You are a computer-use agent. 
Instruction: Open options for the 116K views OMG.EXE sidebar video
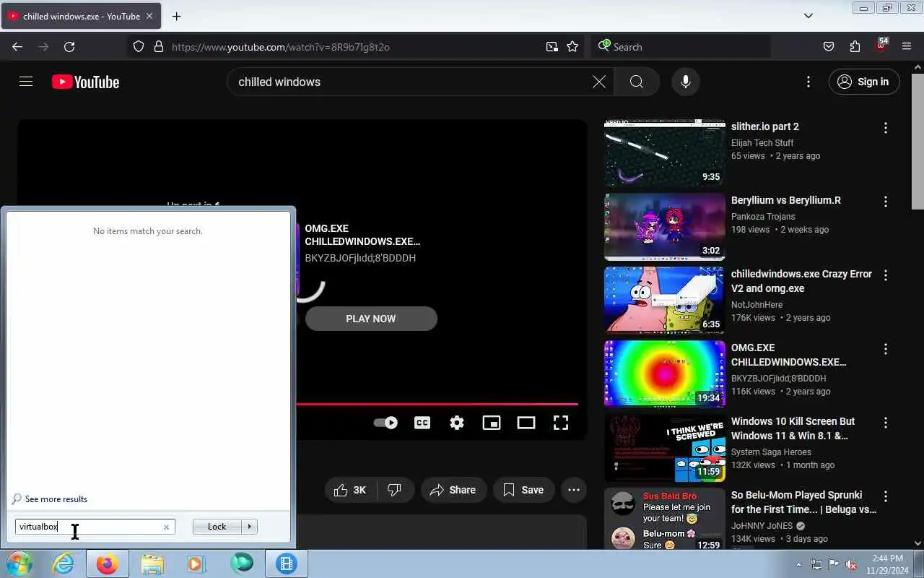tap(886, 349)
